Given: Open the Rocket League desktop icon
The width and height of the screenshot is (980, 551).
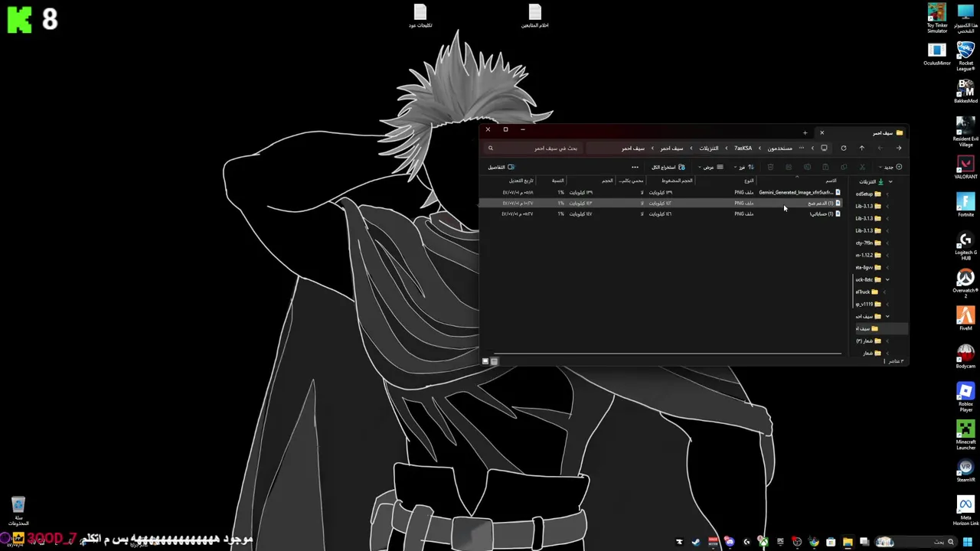Looking at the screenshot, I should tap(965, 56).
